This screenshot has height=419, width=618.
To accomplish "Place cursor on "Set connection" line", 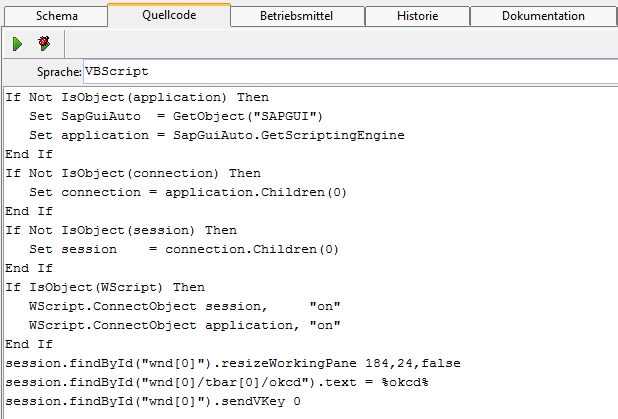I will [188, 192].
